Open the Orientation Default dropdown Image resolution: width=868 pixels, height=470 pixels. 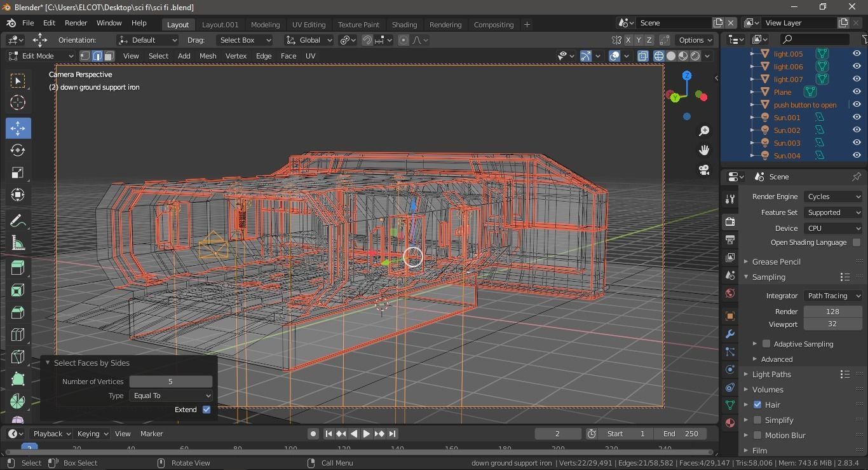click(x=147, y=40)
